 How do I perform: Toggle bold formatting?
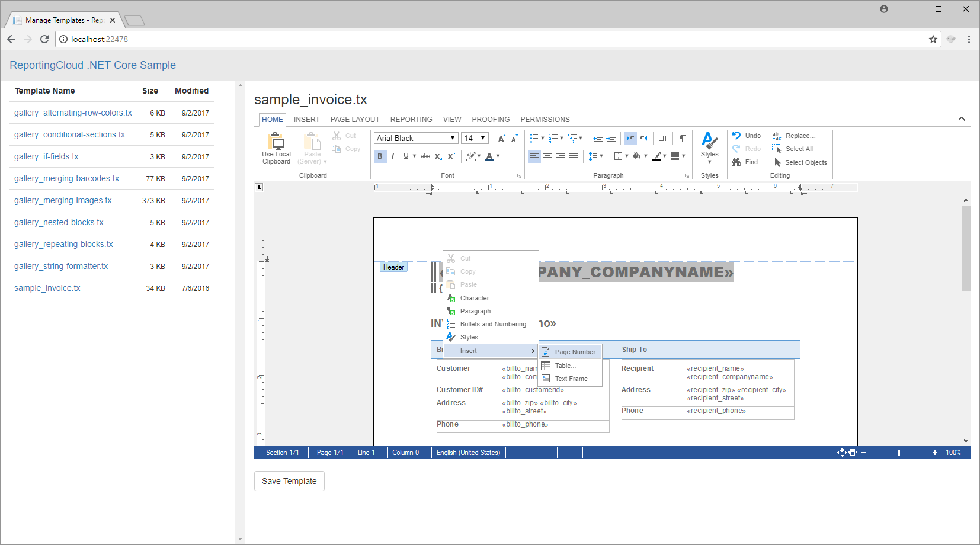pos(380,156)
